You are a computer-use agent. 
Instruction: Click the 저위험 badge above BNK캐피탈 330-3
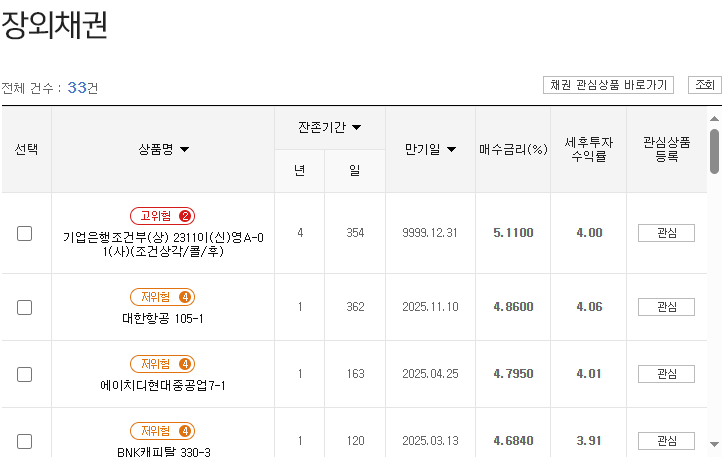point(162,431)
